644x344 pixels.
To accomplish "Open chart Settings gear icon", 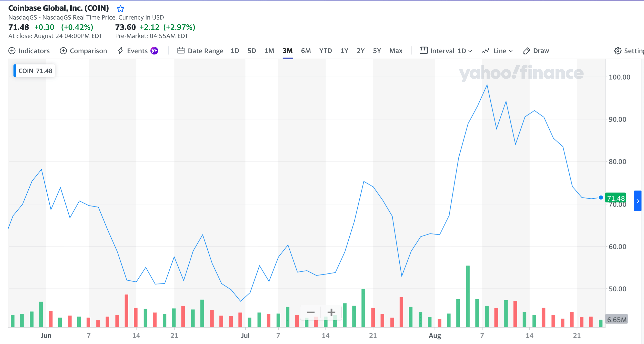I will point(618,51).
